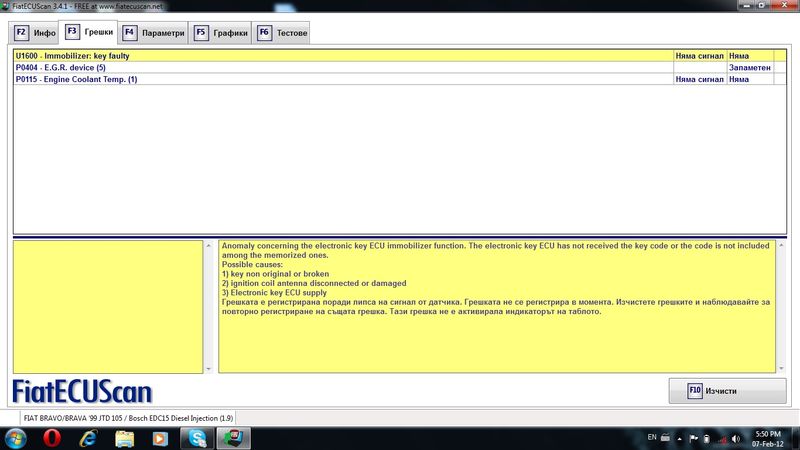Click the network signal tray icon
Image resolution: width=800 pixels, height=450 pixels.
722,439
